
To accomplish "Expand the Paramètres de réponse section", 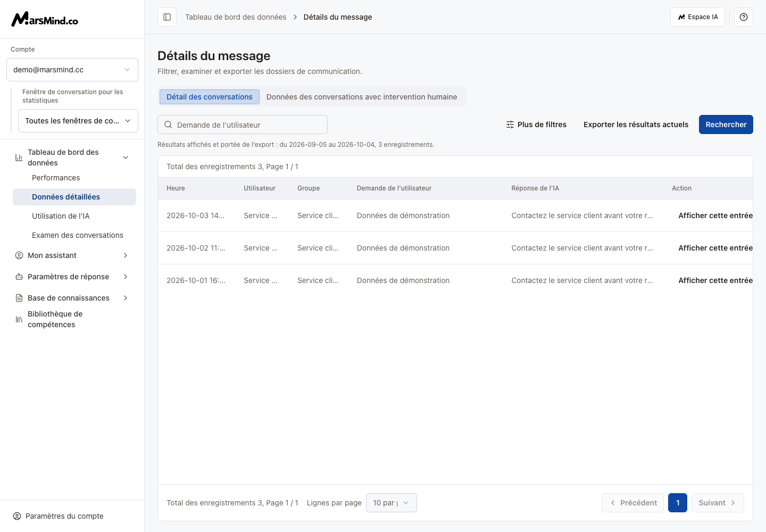I will coord(126,277).
